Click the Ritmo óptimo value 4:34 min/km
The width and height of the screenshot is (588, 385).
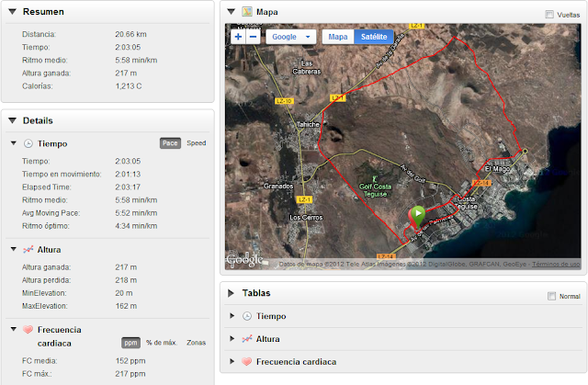pyautogui.click(x=136, y=226)
